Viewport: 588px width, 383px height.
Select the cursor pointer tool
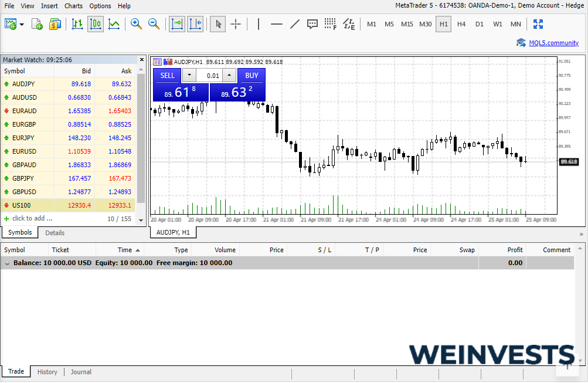tap(218, 24)
